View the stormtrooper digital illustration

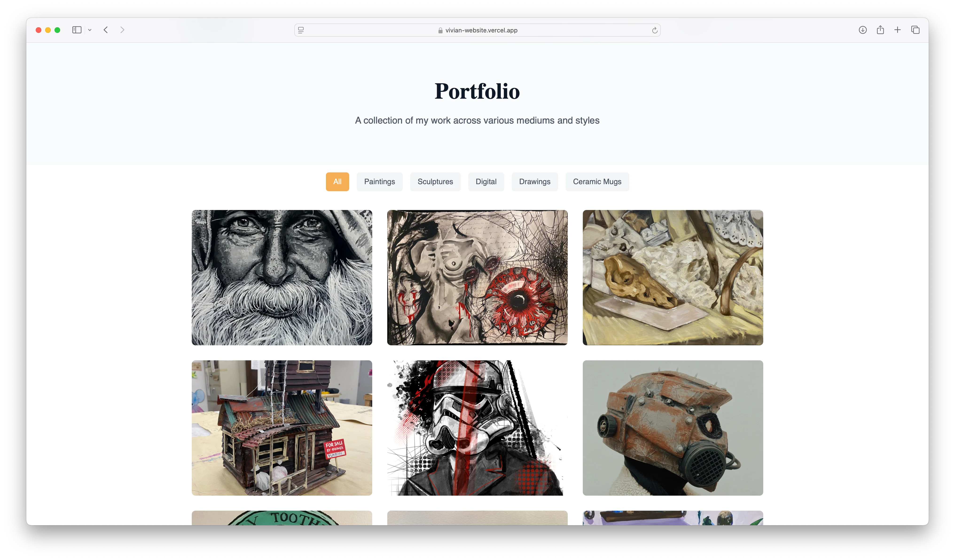[x=477, y=428]
